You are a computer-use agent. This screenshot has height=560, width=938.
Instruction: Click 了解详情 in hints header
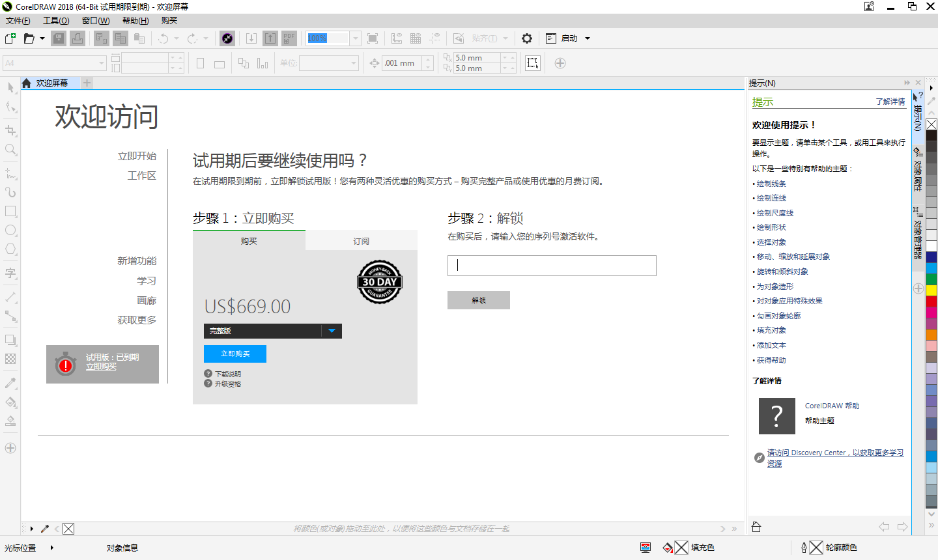tap(890, 102)
